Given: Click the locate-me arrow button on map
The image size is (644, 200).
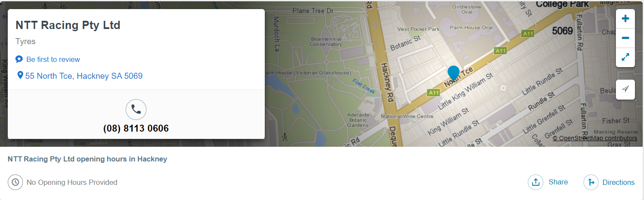Looking at the screenshot, I should (625, 89).
